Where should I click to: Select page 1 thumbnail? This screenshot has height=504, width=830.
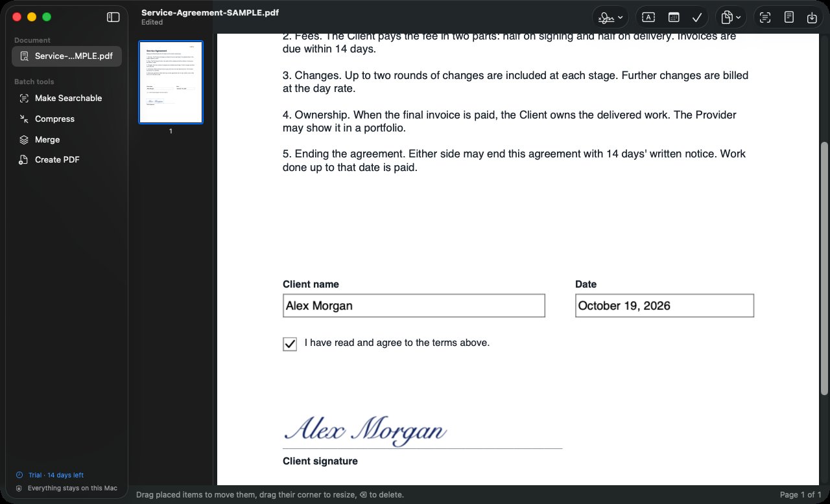click(x=171, y=82)
